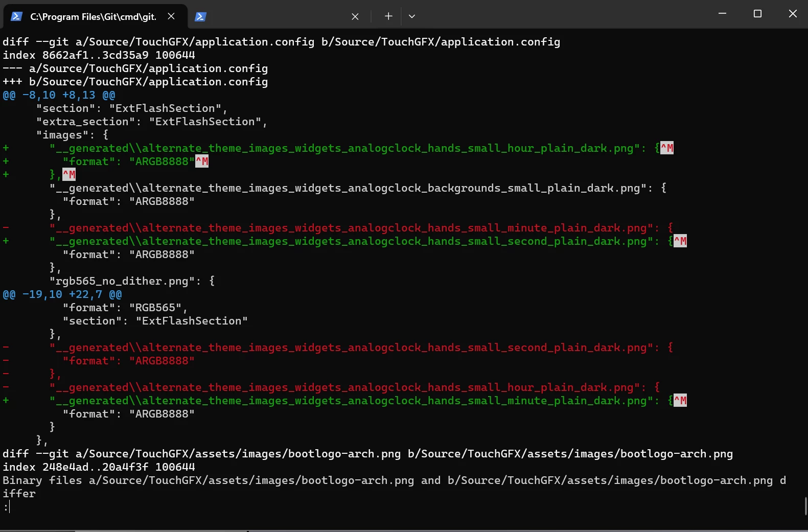Image resolution: width=808 pixels, height=532 pixels.
Task: Click the pager prompt colon line
Action: coord(6,507)
